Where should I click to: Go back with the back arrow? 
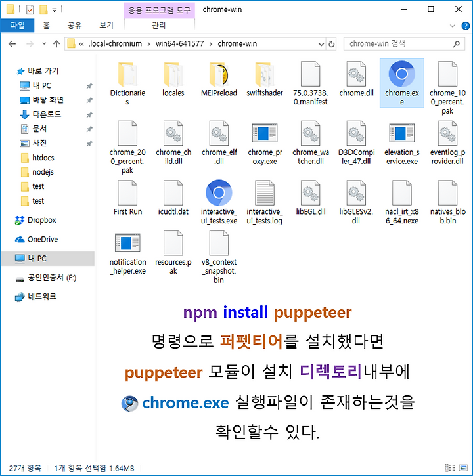point(12,44)
